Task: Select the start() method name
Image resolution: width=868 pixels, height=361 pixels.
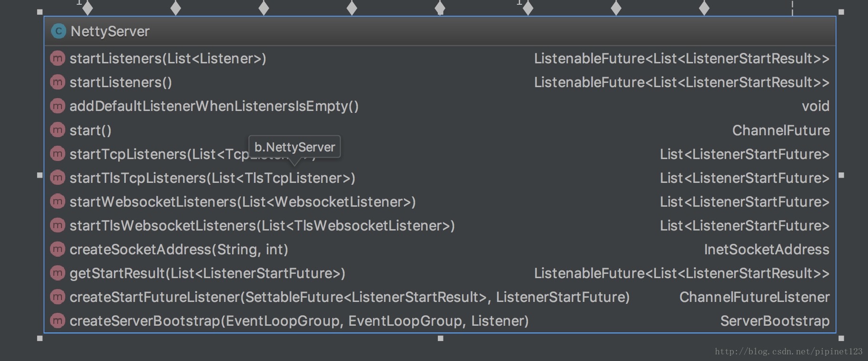Action: [x=90, y=130]
